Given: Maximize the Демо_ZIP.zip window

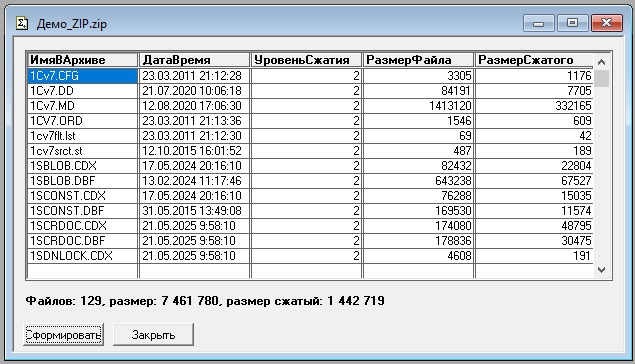Looking at the screenshot, I should pyautogui.click(x=572, y=23).
